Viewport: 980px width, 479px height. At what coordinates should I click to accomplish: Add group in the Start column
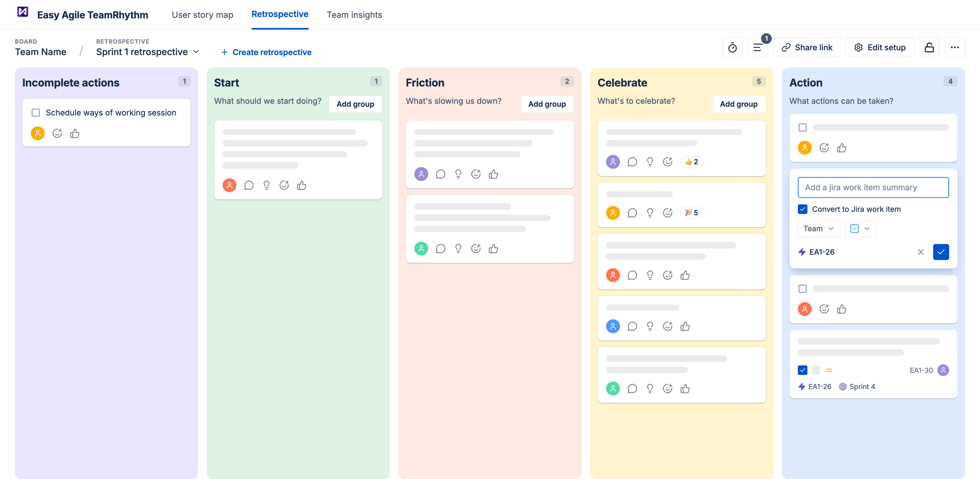pyautogui.click(x=355, y=104)
